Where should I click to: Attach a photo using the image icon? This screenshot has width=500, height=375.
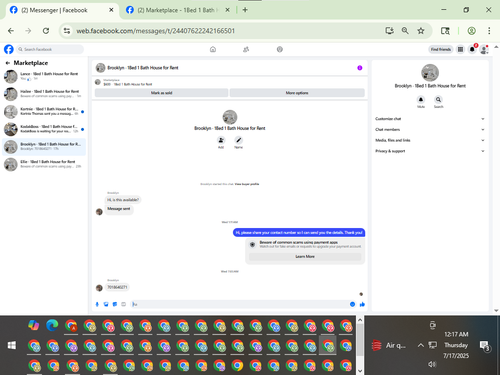pyautogui.click(x=106, y=304)
